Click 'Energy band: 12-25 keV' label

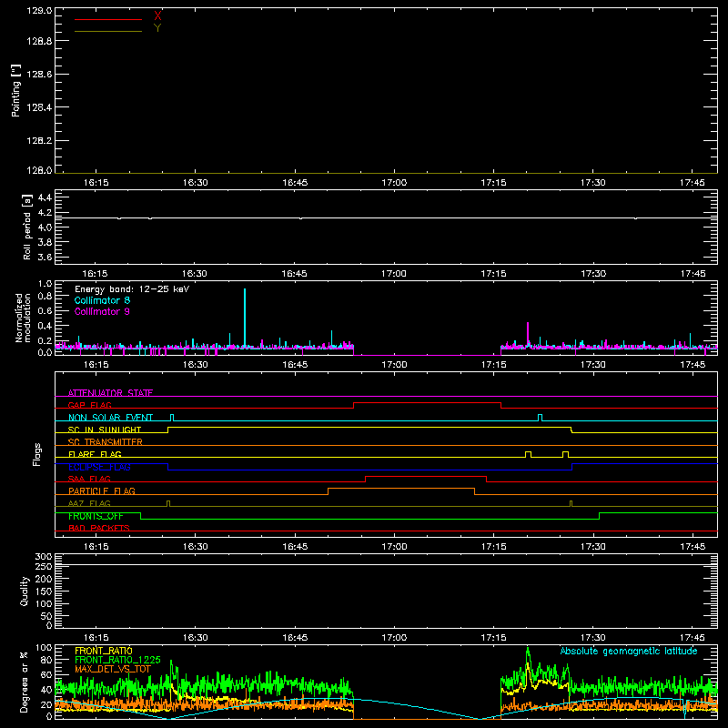click(x=132, y=289)
